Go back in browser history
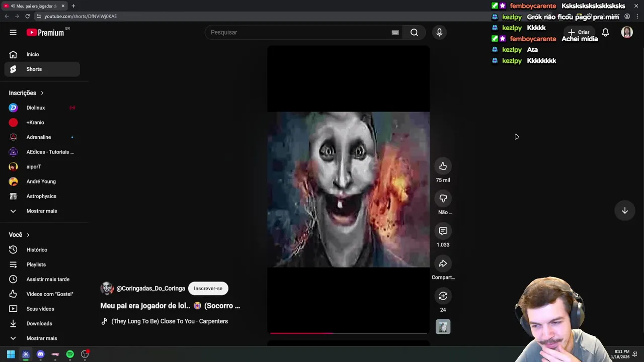 7,16
